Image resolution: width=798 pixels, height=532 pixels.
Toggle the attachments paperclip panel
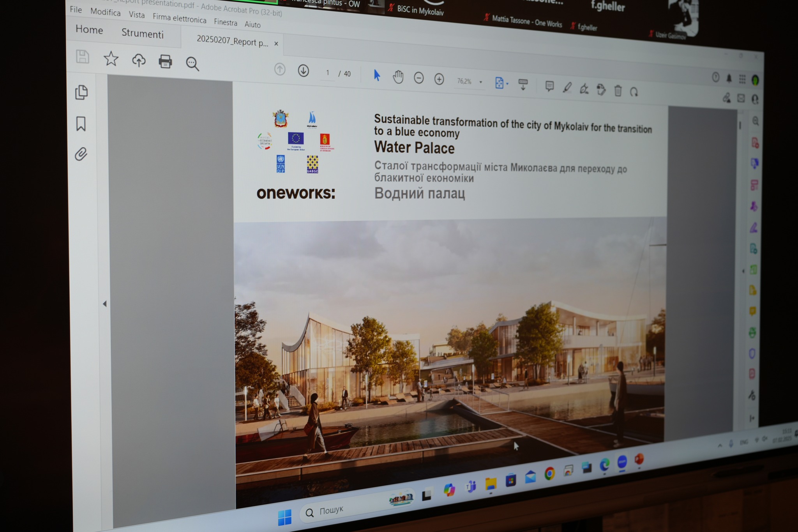point(81,154)
